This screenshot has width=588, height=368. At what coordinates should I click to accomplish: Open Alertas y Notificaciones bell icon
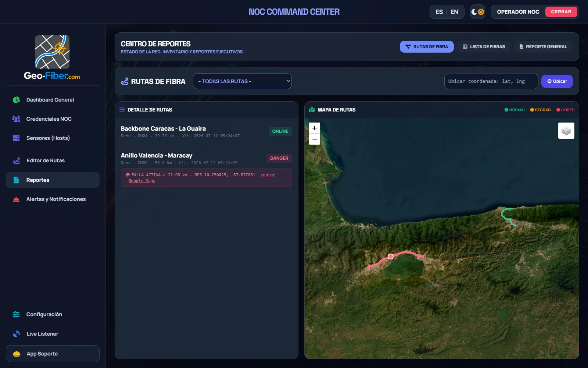click(16, 199)
